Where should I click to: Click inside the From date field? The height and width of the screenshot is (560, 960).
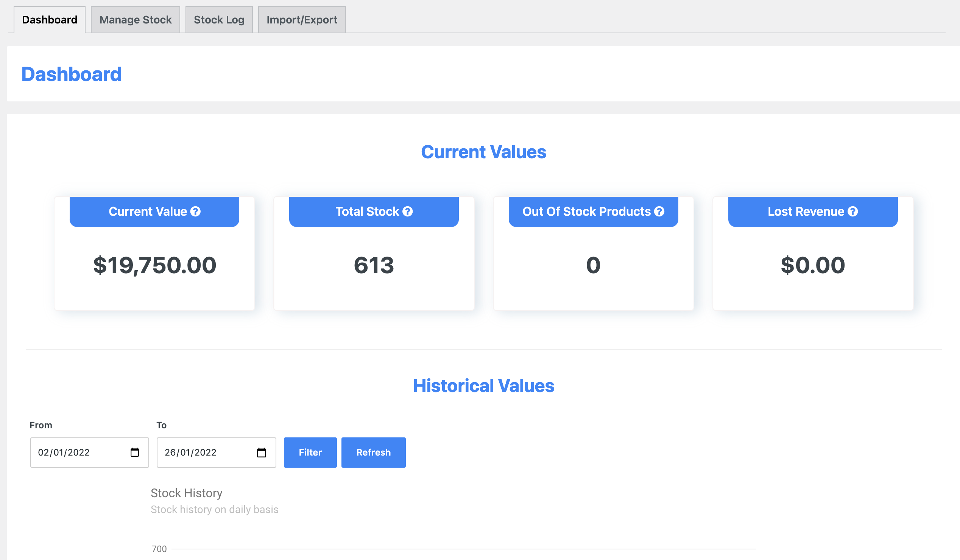(x=76, y=452)
